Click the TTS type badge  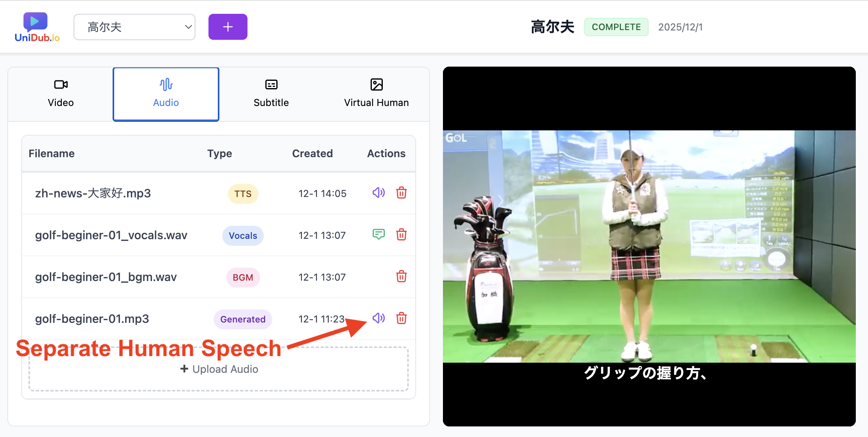[243, 194]
